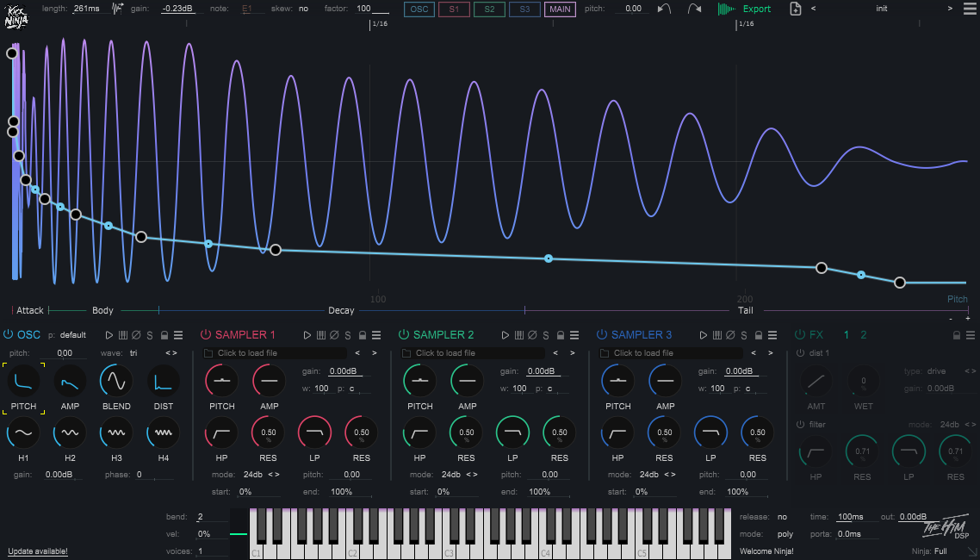Viewport: 980px width, 560px height.
Task: Click the Export button
Action: point(756,9)
